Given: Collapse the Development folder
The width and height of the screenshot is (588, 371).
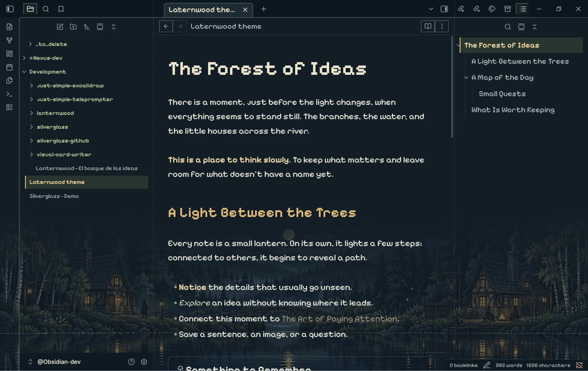Looking at the screenshot, I should pos(24,72).
